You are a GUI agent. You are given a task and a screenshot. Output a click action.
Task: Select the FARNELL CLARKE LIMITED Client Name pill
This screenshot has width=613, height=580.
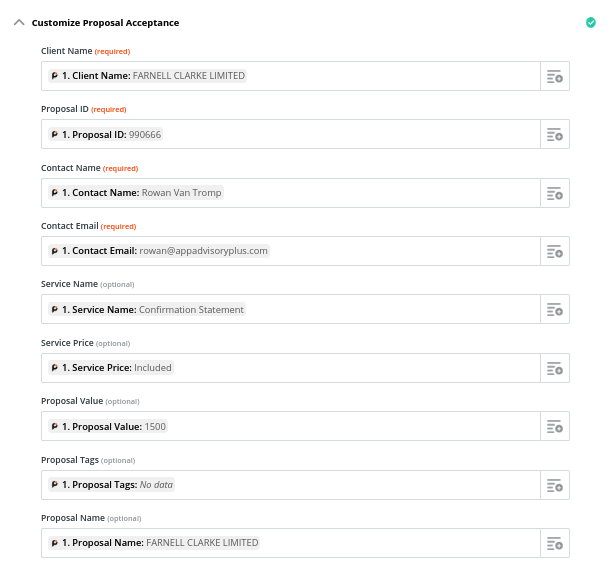[x=147, y=75]
